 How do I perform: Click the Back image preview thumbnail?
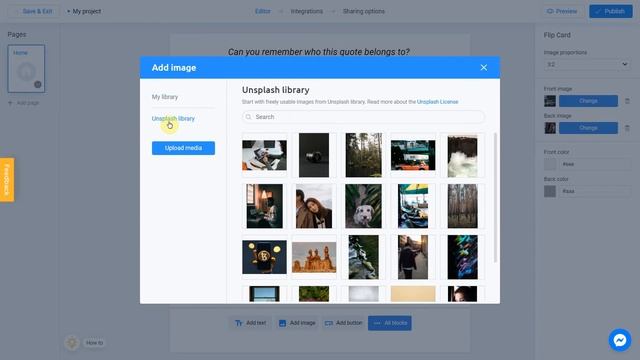coord(550,128)
